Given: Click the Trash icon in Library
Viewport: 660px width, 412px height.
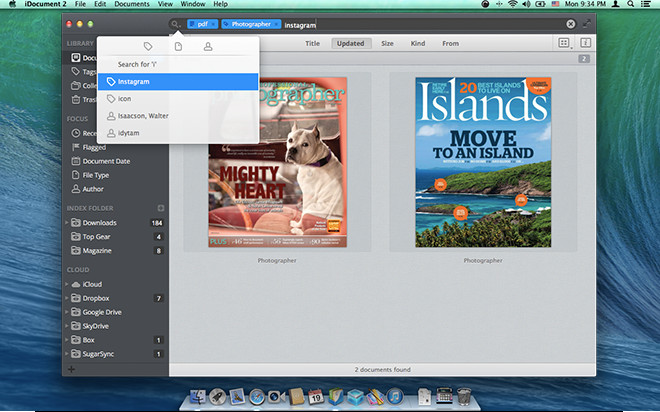Looking at the screenshot, I should [76, 99].
